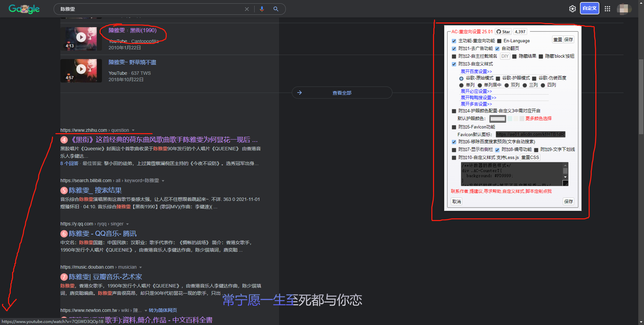Image resolution: width=644 pixels, height=325 pixels.
Task: Enable the En-Language checkbox
Action: [499, 41]
